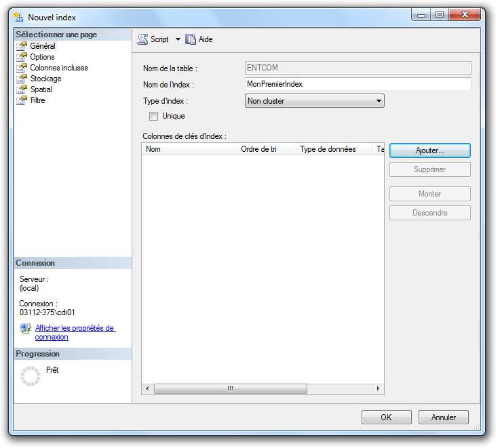Image resolution: width=500 pixels, height=448 pixels.
Task: Open the Type d'index dropdown
Action: coord(314,101)
